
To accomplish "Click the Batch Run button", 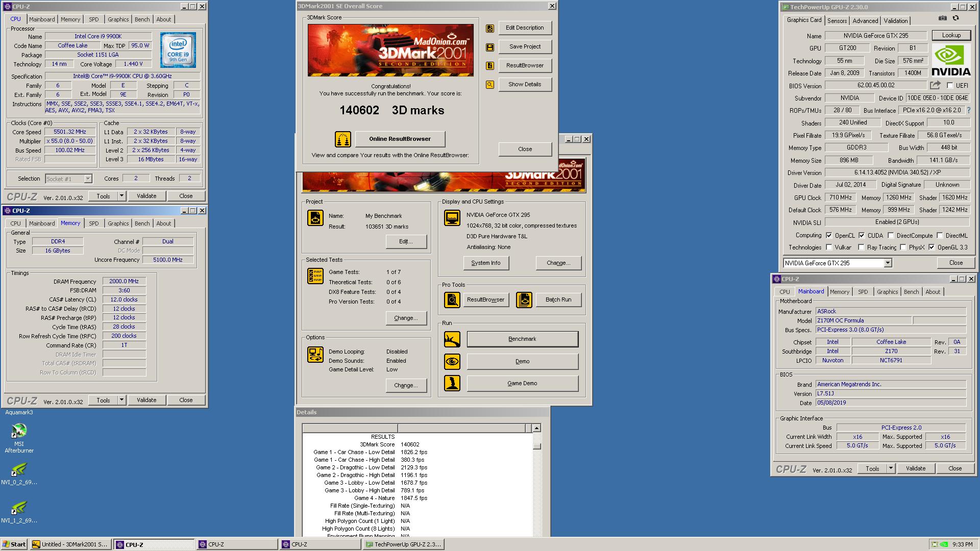I will [x=558, y=299].
